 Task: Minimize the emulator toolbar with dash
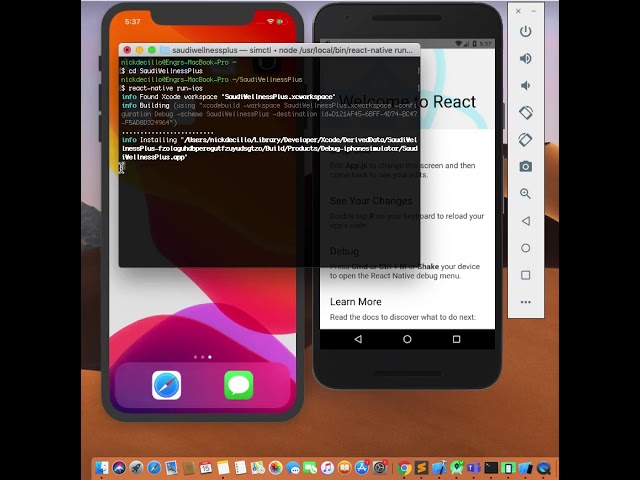[x=533, y=11]
